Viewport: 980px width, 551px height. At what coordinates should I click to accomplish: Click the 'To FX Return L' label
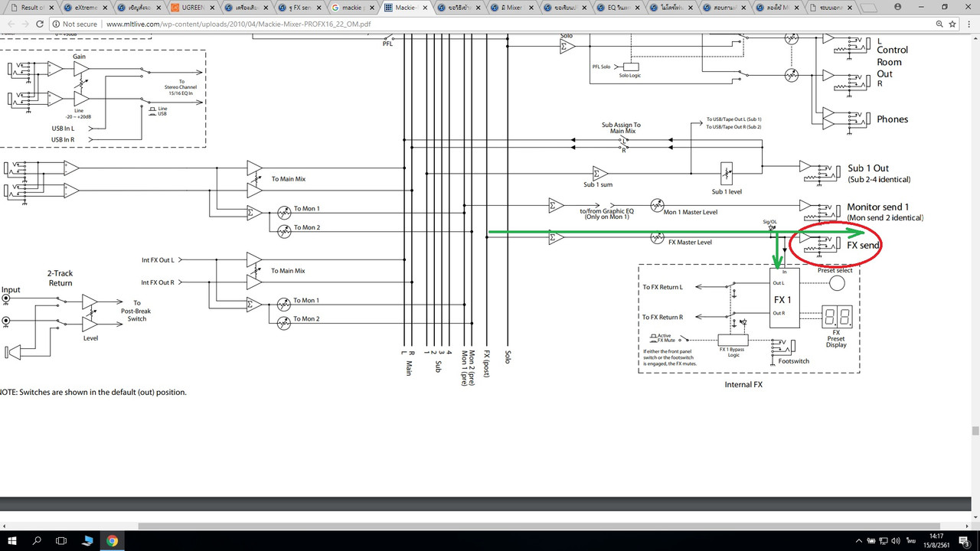click(x=662, y=287)
